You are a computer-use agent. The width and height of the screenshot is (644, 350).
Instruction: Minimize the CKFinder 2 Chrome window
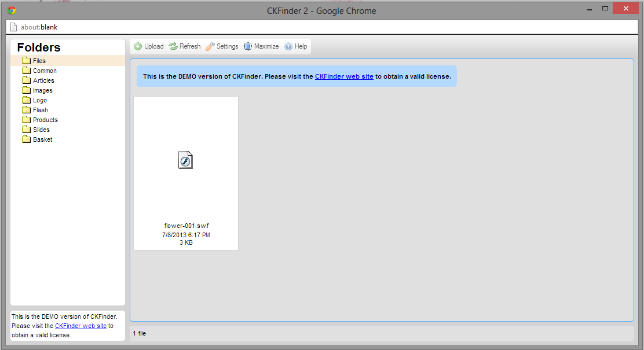click(x=590, y=9)
